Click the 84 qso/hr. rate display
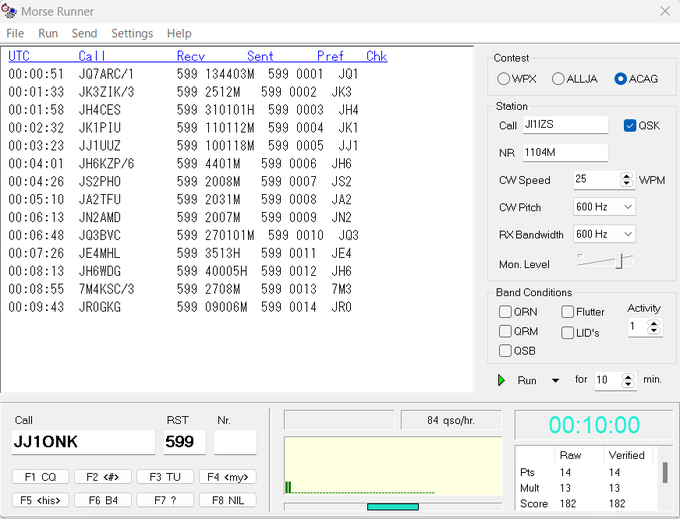The height and width of the screenshot is (519, 680). click(x=451, y=420)
